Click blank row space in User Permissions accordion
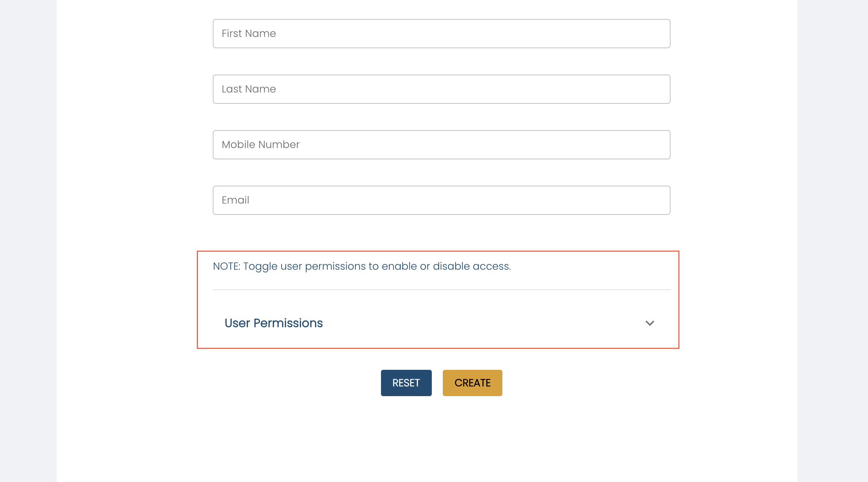 (475, 323)
